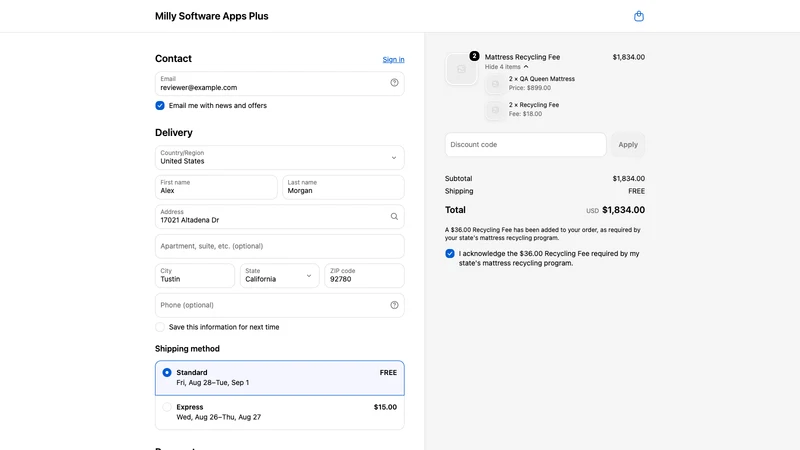Click the Milly Software Apps Plus store title
Viewport: 800px width, 450px height.
click(x=212, y=16)
